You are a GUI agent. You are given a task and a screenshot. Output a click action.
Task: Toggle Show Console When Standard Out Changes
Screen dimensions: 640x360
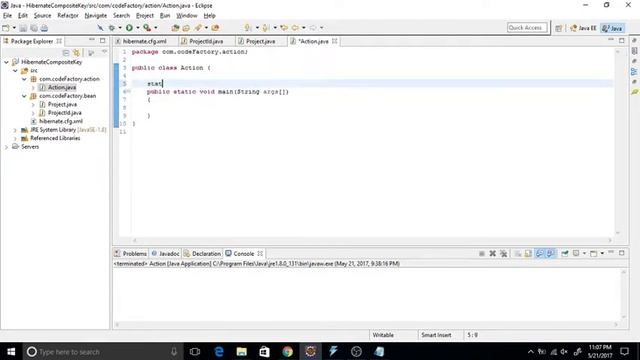point(540,253)
